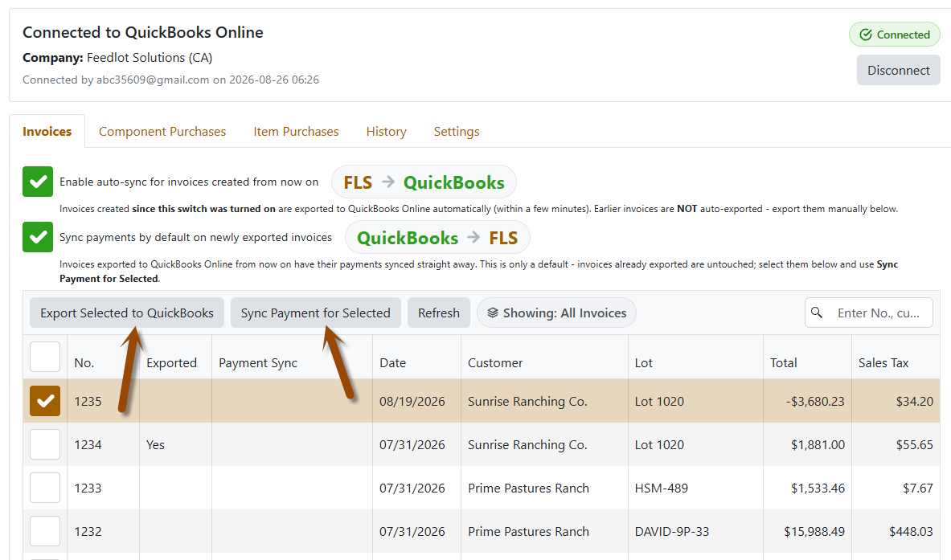951x560 pixels.
Task: Switch to the Invoices tab
Action: pos(47,132)
